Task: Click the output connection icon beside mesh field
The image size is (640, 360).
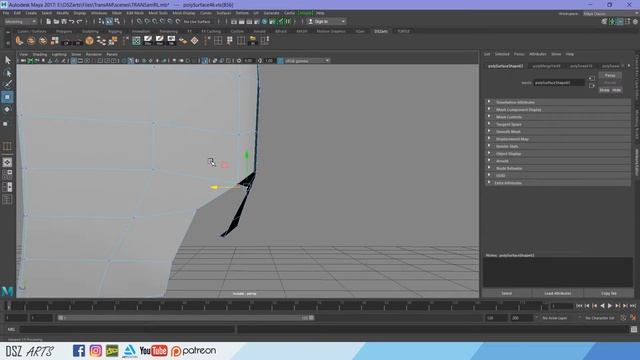Action: click(592, 86)
